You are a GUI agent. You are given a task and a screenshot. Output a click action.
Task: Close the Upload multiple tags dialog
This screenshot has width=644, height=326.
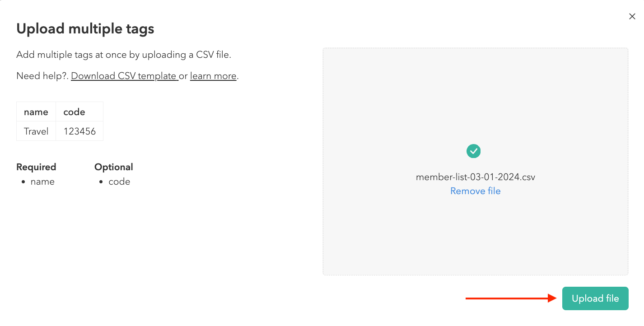pos(632,16)
